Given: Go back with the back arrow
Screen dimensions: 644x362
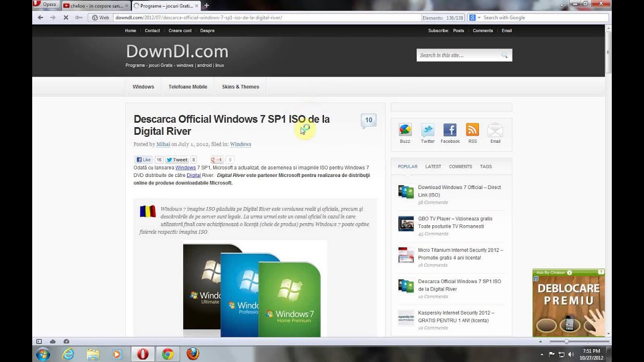Looking at the screenshot, I should click(40, 18).
